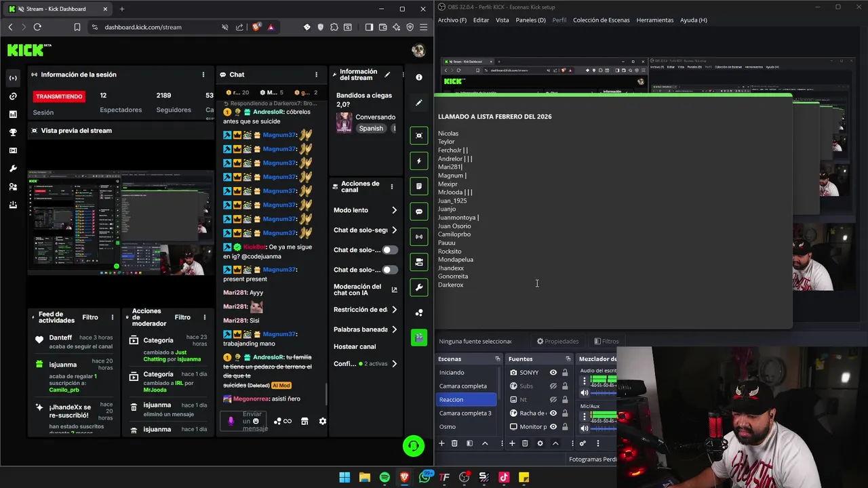Open chat settings gear icon
The image size is (868, 488).
pos(323,421)
